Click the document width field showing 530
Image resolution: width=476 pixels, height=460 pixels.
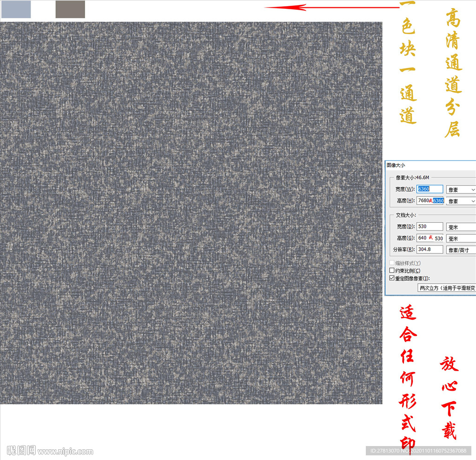click(x=430, y=227)
